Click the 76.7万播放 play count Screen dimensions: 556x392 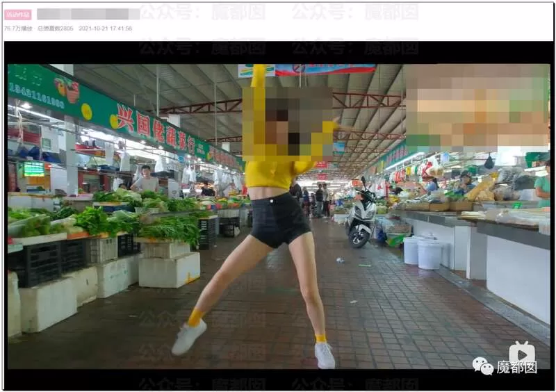click(x=18, y=28)
